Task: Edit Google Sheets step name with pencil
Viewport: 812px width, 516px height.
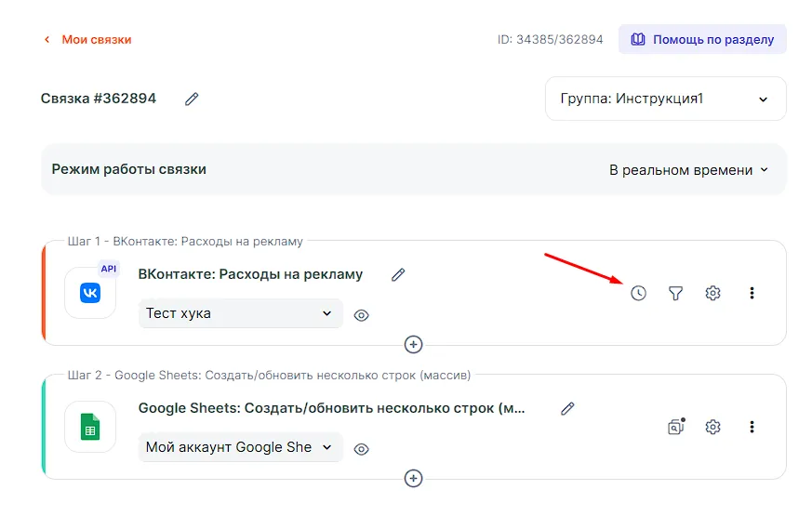Action: tap(567, 408)
